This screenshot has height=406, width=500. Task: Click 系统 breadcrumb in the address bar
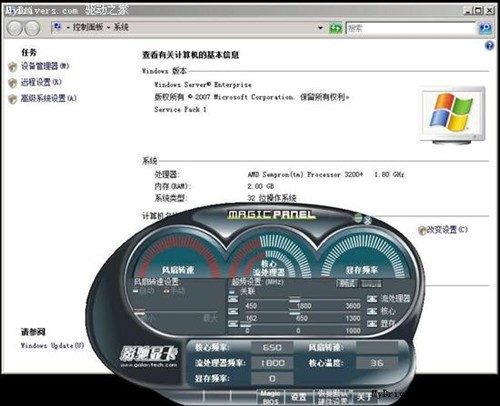(121, 27)
